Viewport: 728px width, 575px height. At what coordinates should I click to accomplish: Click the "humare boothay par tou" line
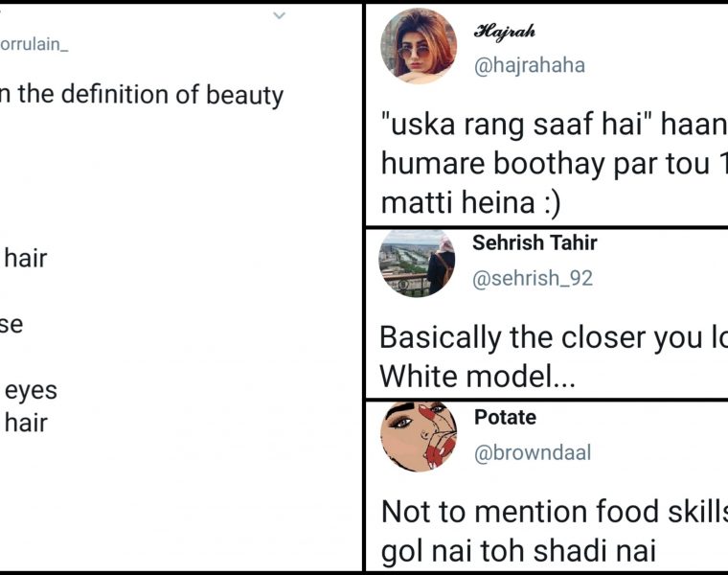point(554,164)
